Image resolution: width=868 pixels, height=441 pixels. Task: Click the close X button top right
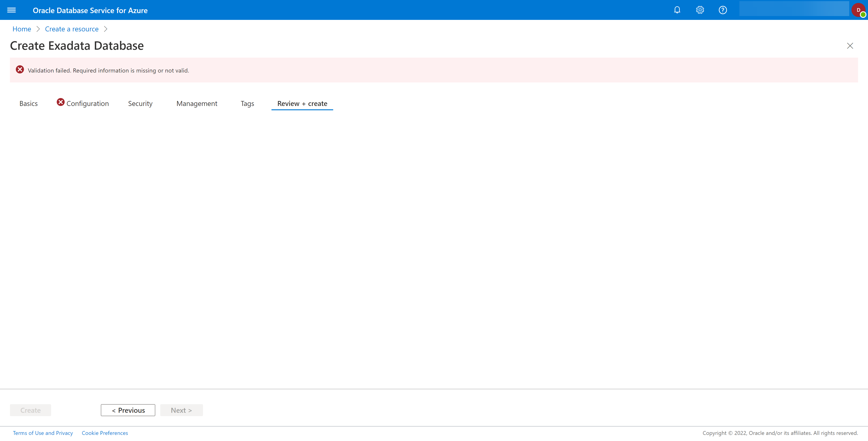point(850,46)
